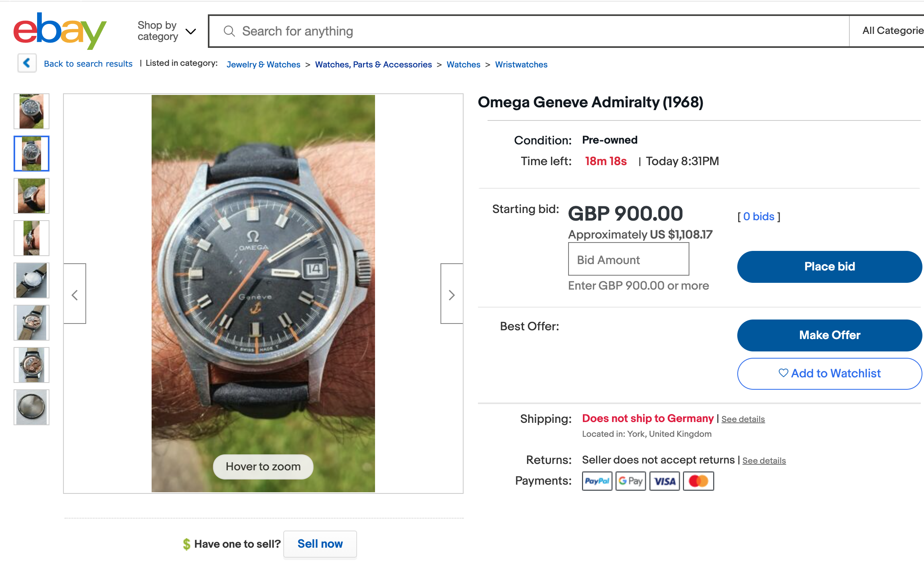Click the Mastercard payment icon
924x580 pixels.
(698, 481)
